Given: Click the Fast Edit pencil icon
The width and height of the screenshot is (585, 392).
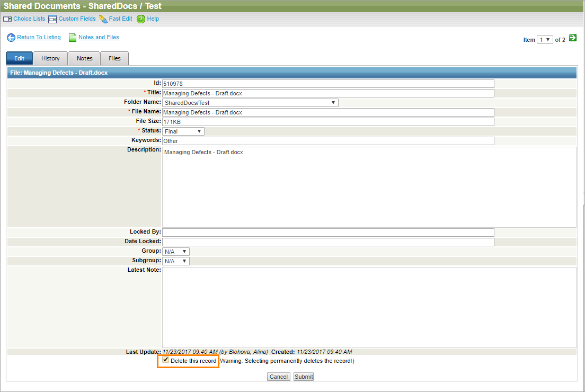Looking at the screenshot, I should point(103,19).
